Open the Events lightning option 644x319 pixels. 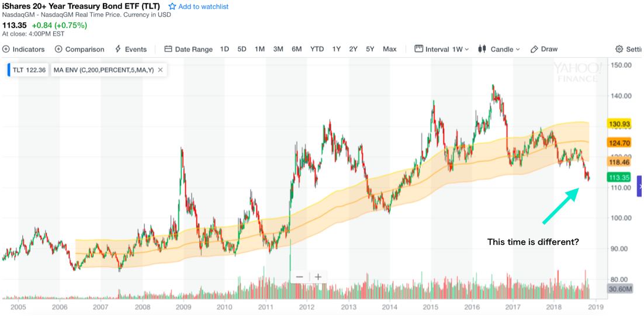130,49
